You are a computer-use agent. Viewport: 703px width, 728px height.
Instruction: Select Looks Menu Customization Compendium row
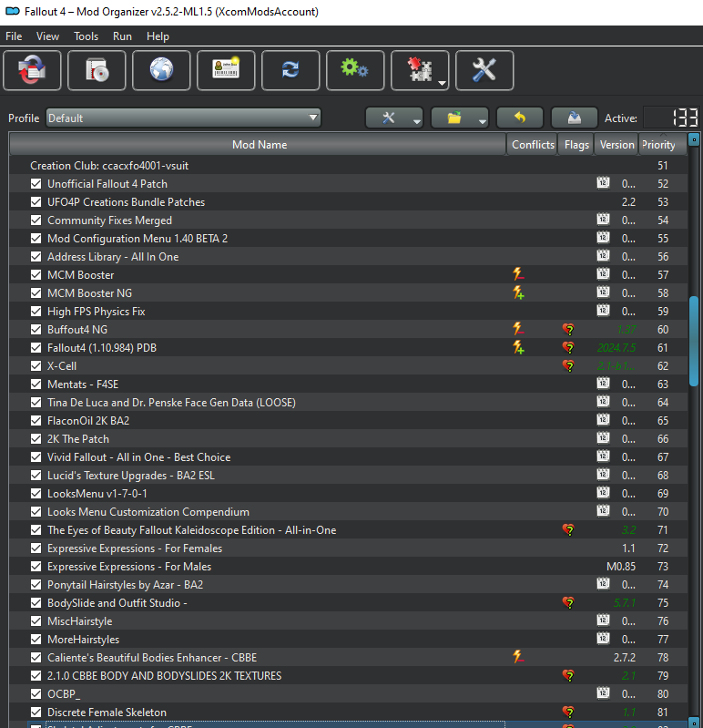click(x=348, y=511)
